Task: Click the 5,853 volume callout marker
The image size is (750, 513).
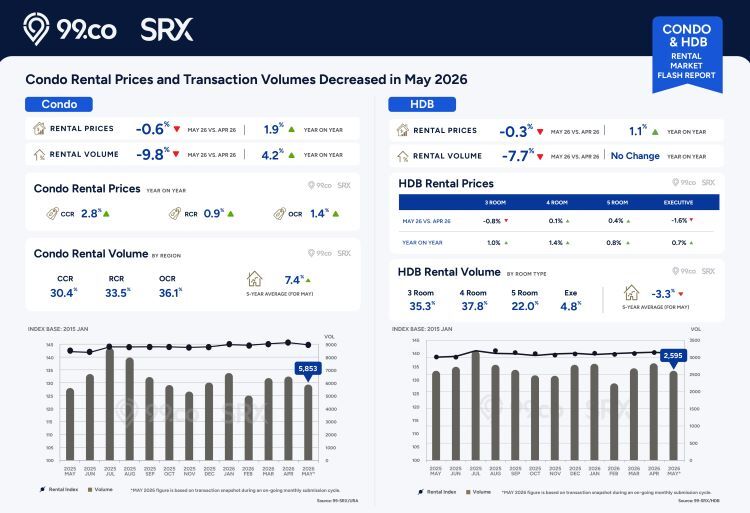Action: [308, 371]
